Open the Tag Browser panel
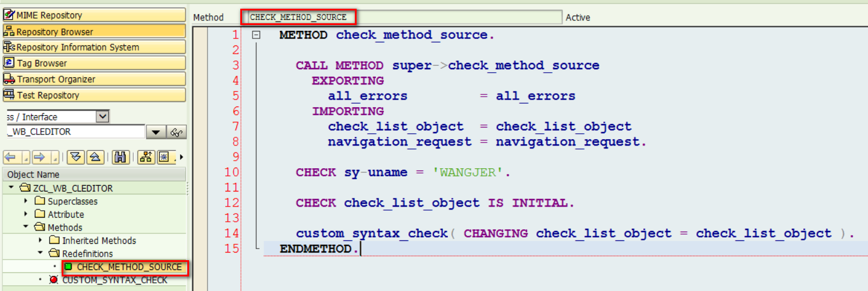868x291 pixels. tap(94, 63)
